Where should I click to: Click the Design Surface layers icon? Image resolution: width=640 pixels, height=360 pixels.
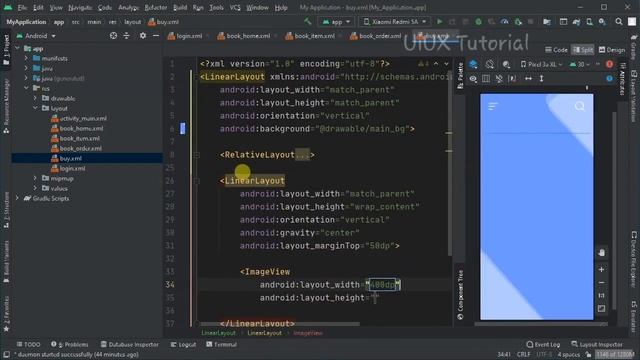click(473, 64)
